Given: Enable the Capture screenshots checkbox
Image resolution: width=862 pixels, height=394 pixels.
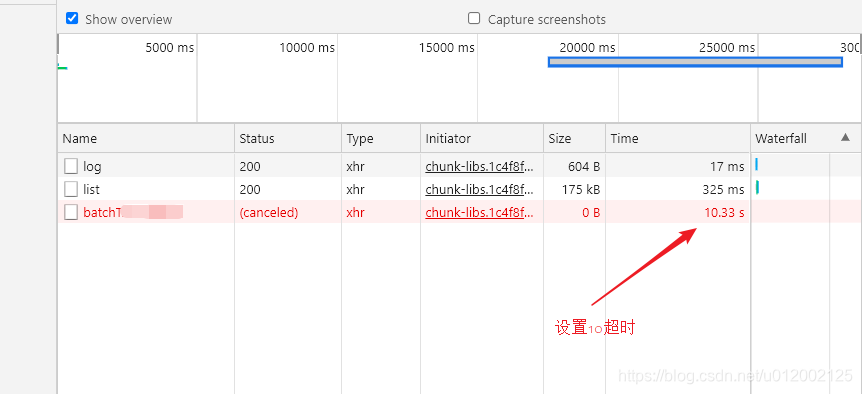Looking at the screenshot, I should 474,19.
